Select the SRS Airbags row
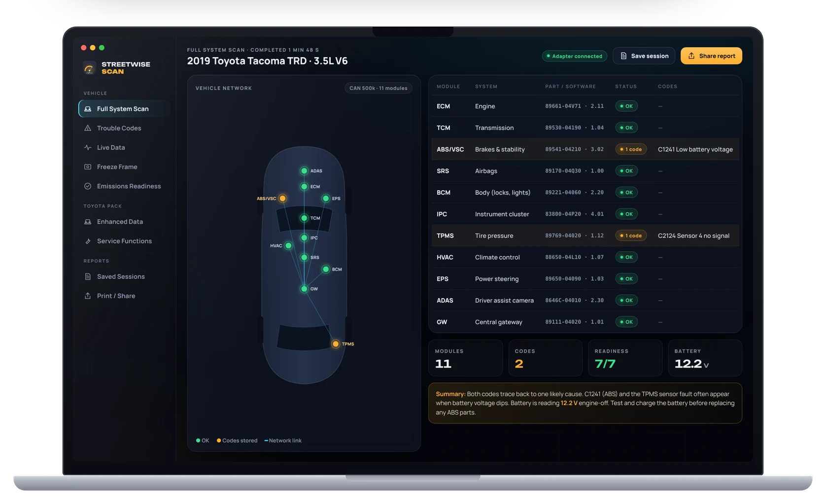This screenshot has width=826, height=504. [585, 171]
